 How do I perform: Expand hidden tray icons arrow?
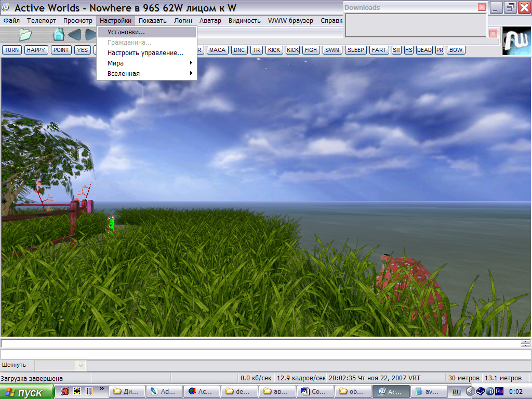pos(470,392)
